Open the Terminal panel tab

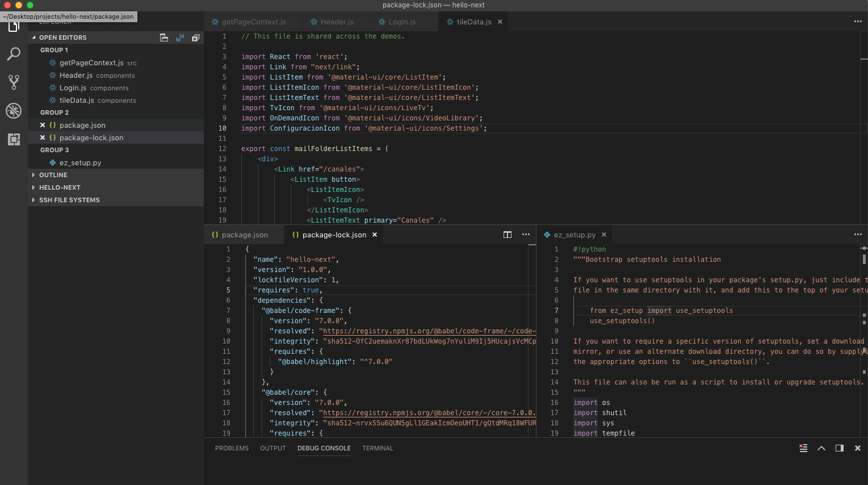(x=378, y=448)
